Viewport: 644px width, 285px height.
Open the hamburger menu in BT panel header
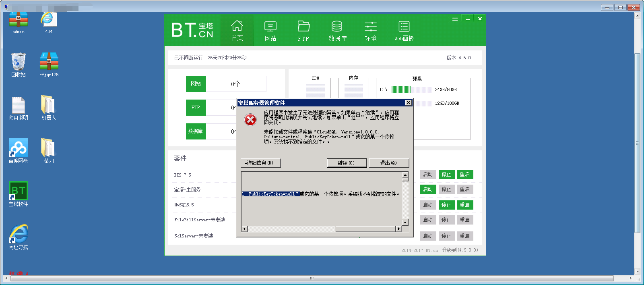[x=455, y=19]
